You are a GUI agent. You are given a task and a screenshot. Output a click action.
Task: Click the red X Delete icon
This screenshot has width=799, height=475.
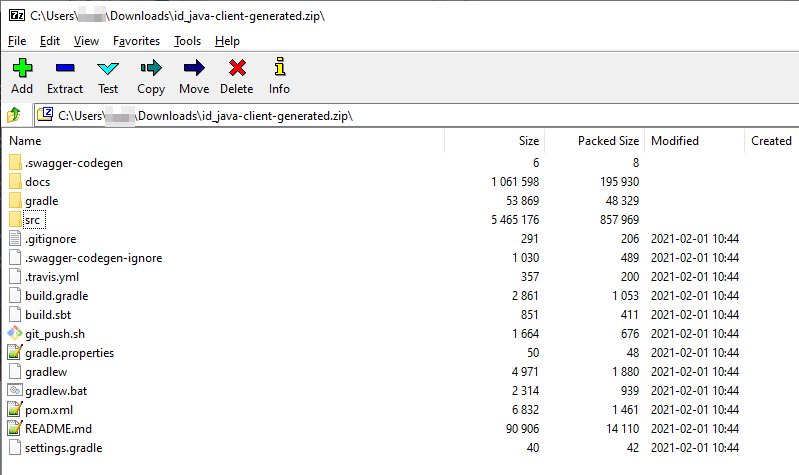(x=237, y=69)
